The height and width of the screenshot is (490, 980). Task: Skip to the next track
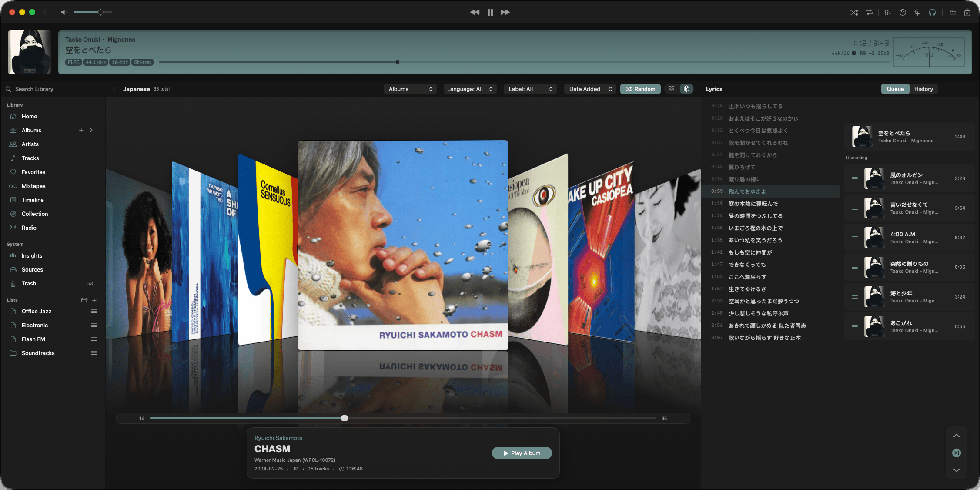coord(505,12)
